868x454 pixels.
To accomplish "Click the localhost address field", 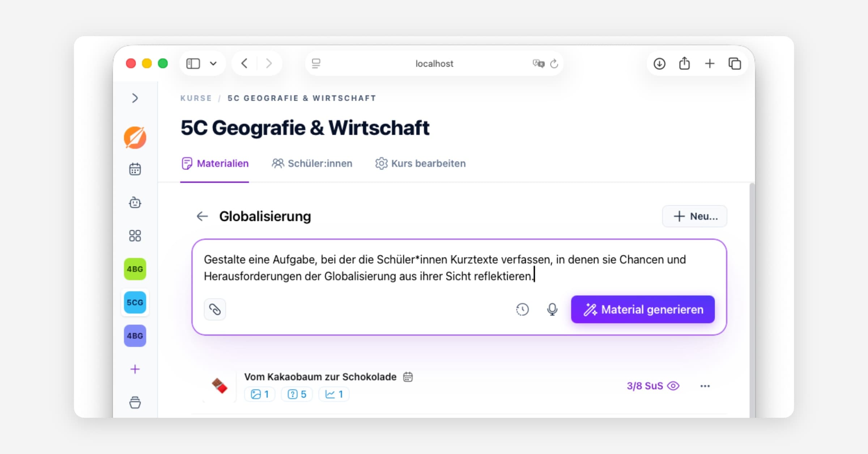I will pos(434,64).
